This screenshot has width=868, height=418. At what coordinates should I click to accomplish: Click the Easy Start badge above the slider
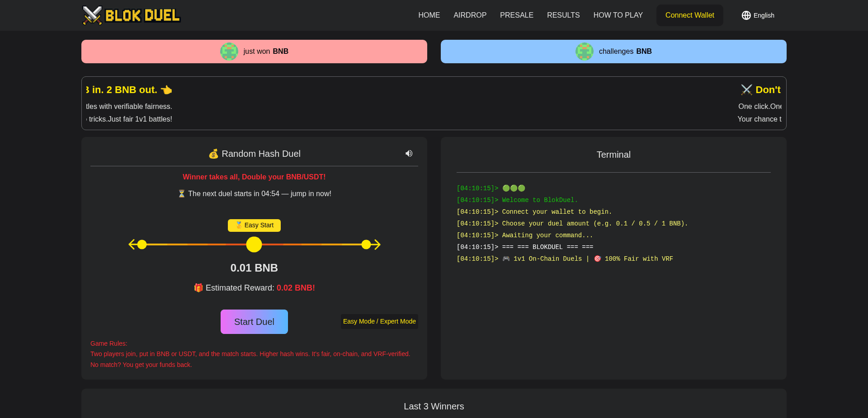[x=254, y=225]
